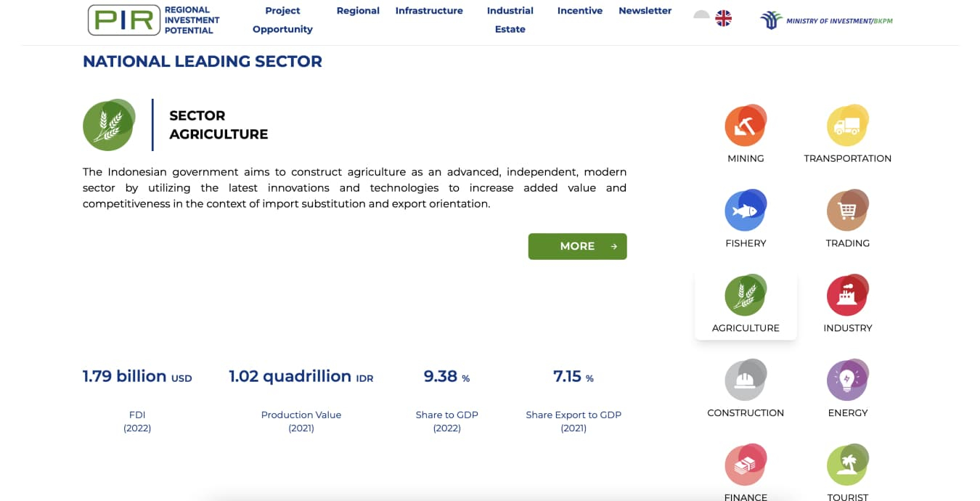The width and height of the screenshot is (980, 501).
Task: Choose the Finance money icon
Action: click(745, 465)
